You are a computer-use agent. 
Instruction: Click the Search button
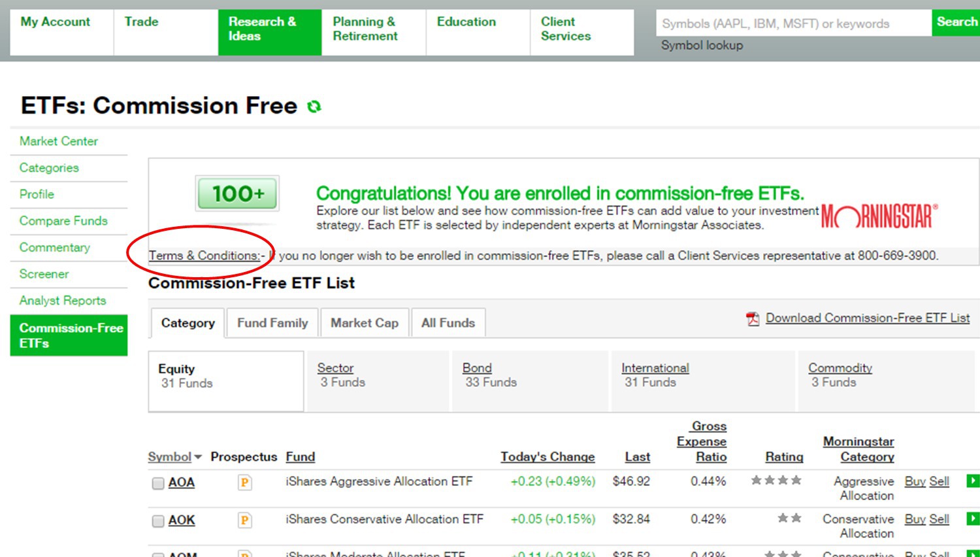[956, 22]
